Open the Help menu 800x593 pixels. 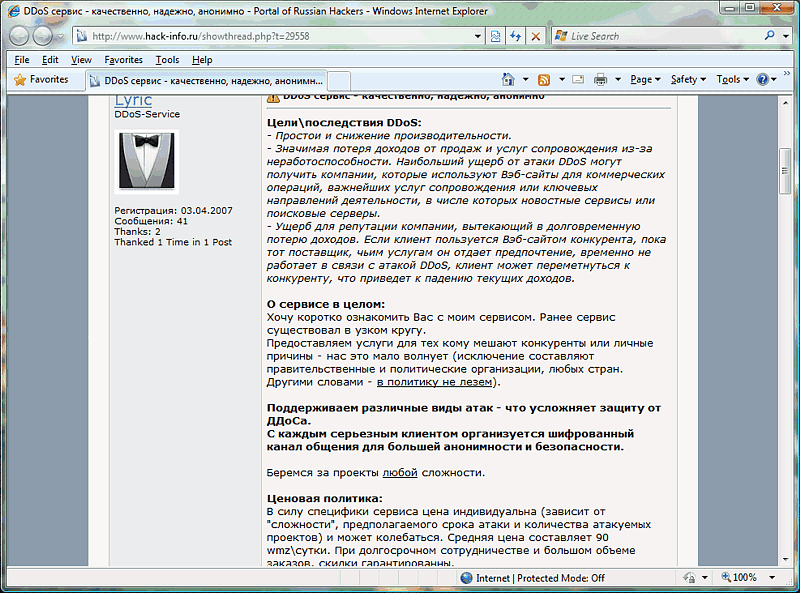202,60
